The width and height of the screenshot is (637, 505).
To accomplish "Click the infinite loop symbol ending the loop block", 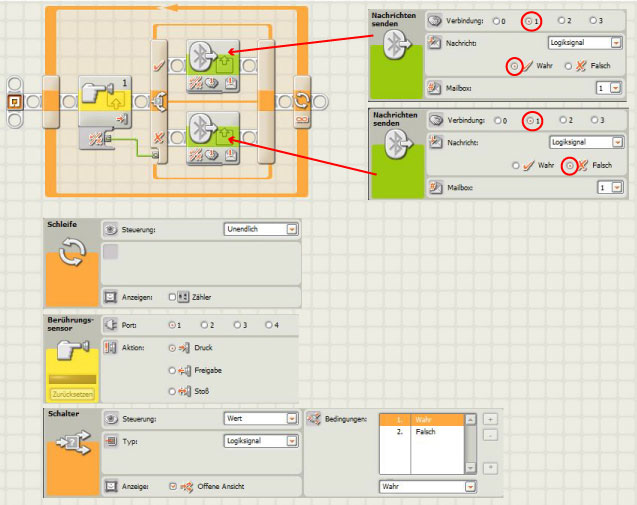I will point(301,101).
